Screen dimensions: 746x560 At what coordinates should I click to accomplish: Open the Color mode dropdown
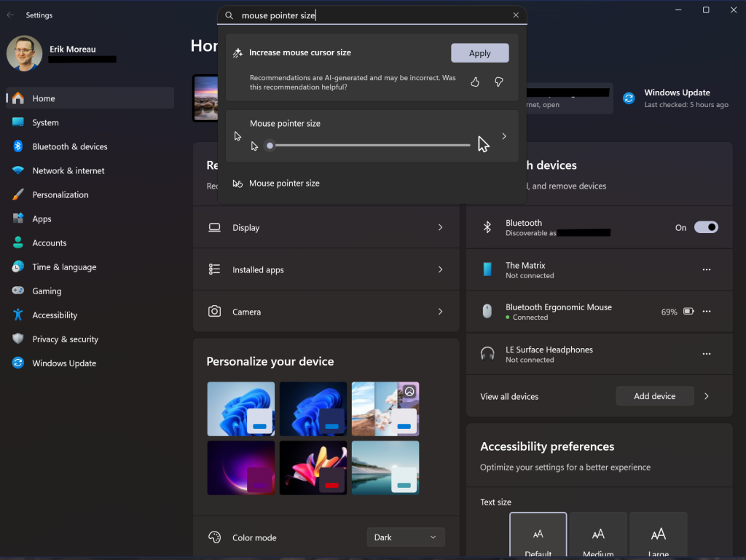point(406,537)
